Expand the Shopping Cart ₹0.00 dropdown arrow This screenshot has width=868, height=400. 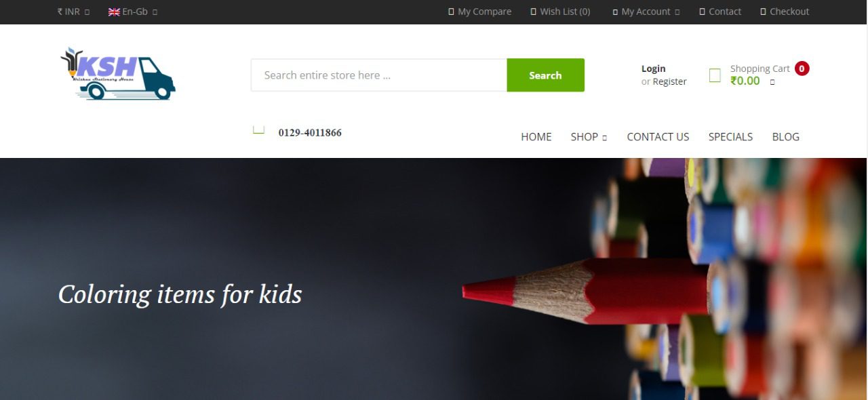point(772,82)
